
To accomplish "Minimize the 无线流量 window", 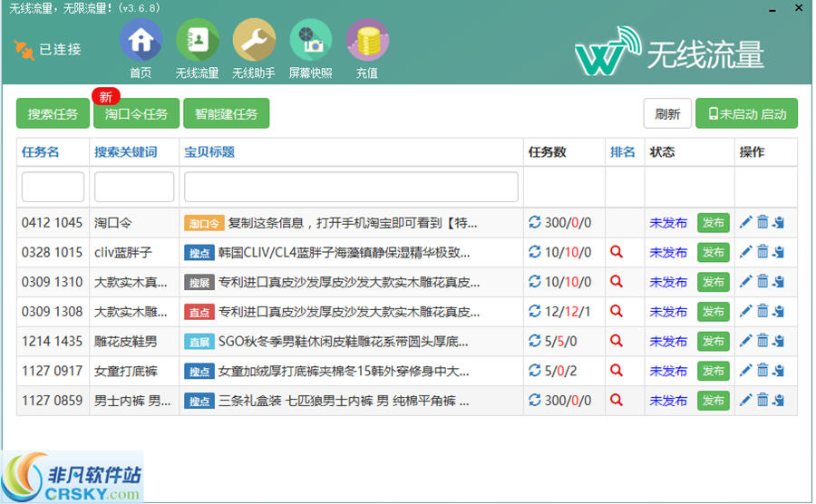I will tap(772, 10).
